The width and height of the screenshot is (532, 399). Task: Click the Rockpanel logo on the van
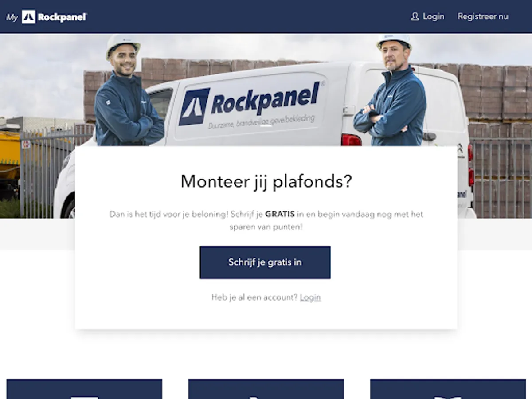coord(250,102)
